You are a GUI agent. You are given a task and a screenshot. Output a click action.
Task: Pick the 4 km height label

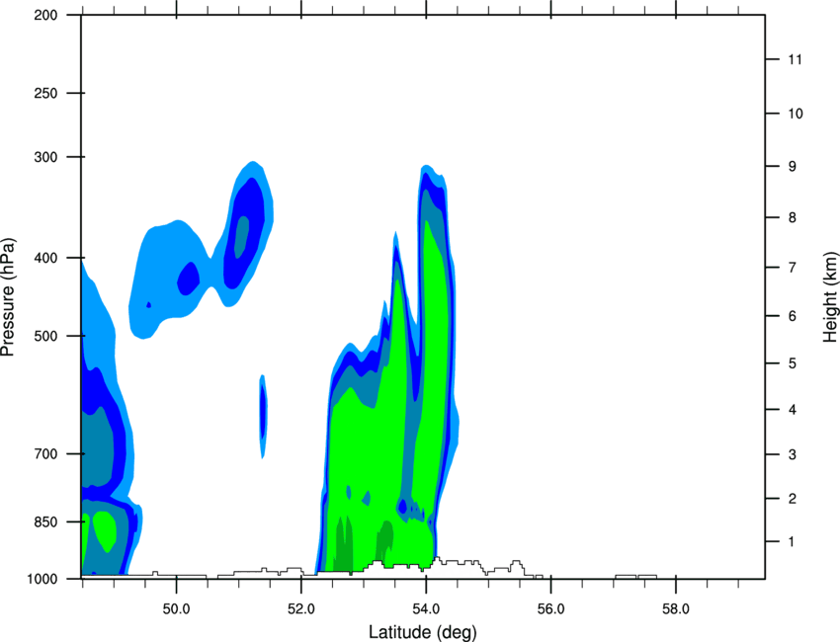(x=793, y=410)
